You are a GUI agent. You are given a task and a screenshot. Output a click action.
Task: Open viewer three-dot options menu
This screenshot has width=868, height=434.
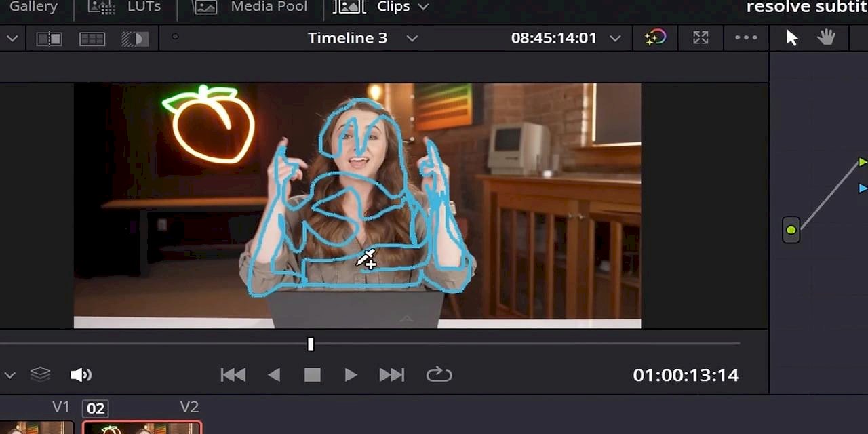pyautogui.click(x=746, y=38)
